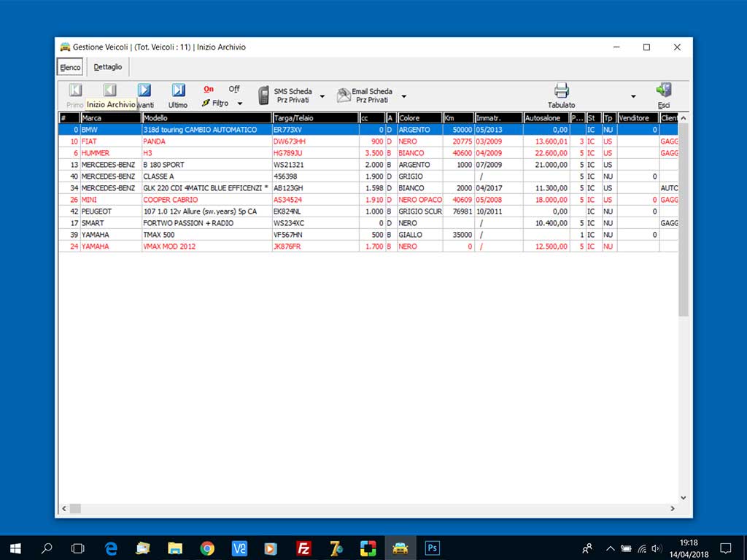
Task: Switch to the Dettaglio tab
Action: pyautogui.click(x=108, y=66)
